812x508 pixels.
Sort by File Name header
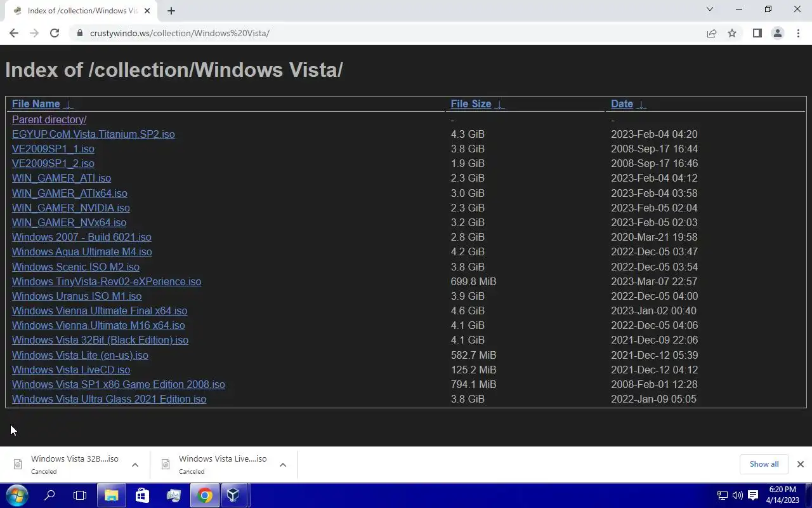[x=36, y=104]
